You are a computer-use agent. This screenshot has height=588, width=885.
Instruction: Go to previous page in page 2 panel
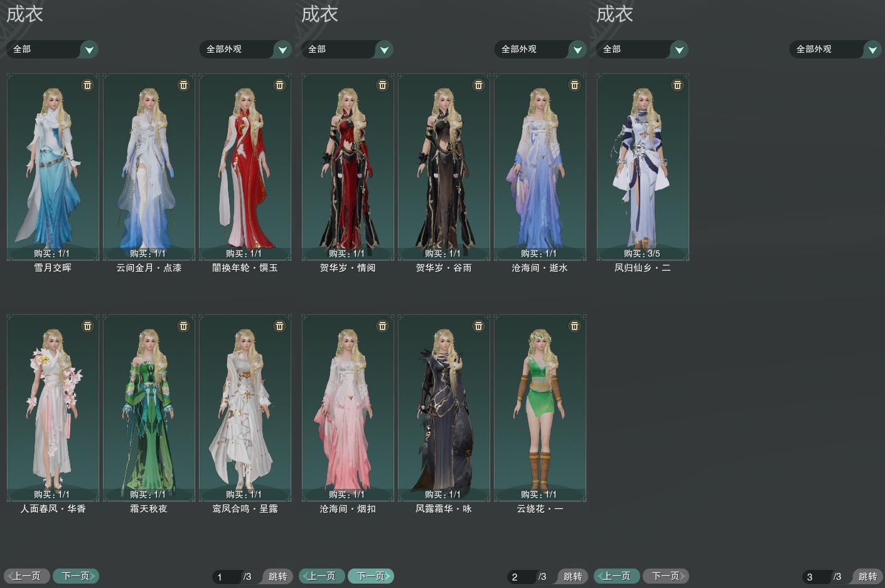pos(322,576)
